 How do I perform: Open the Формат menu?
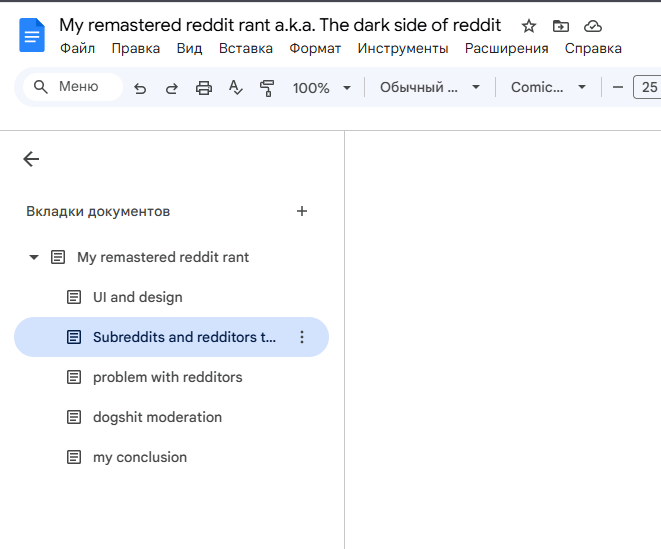(x=315, y=48)
